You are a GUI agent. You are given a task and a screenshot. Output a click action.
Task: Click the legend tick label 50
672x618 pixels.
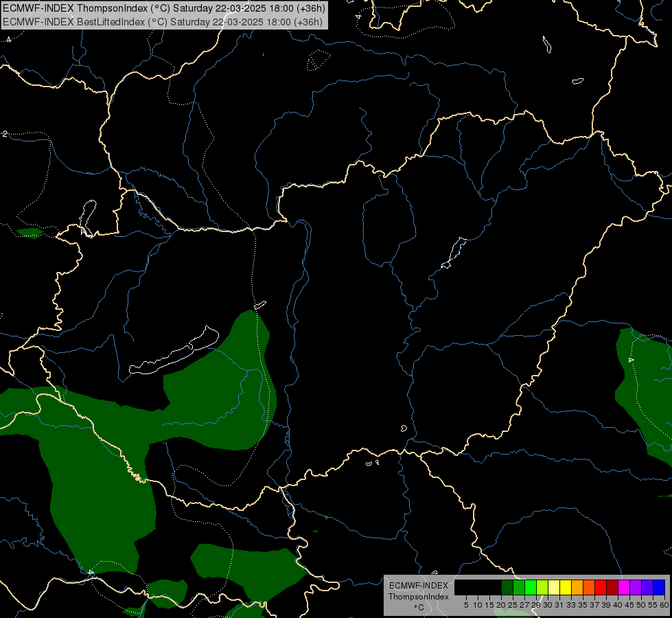pyautogui.click(x=641, y=605)
